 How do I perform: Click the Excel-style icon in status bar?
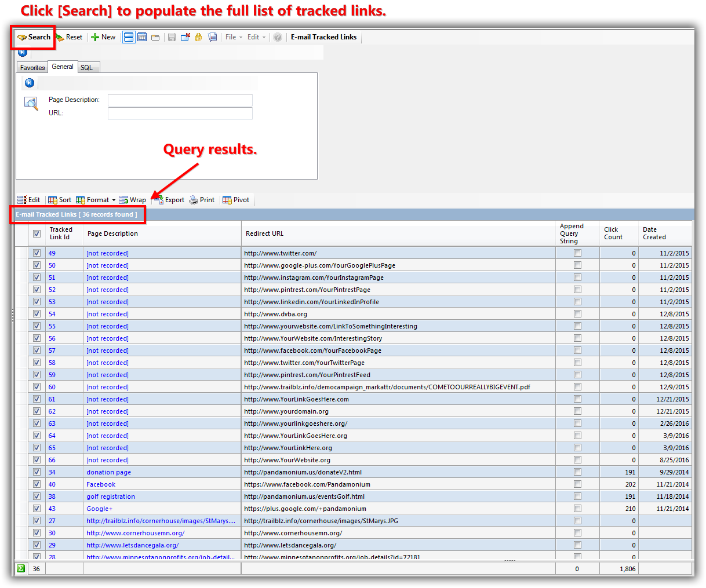(x=21, y=568)
